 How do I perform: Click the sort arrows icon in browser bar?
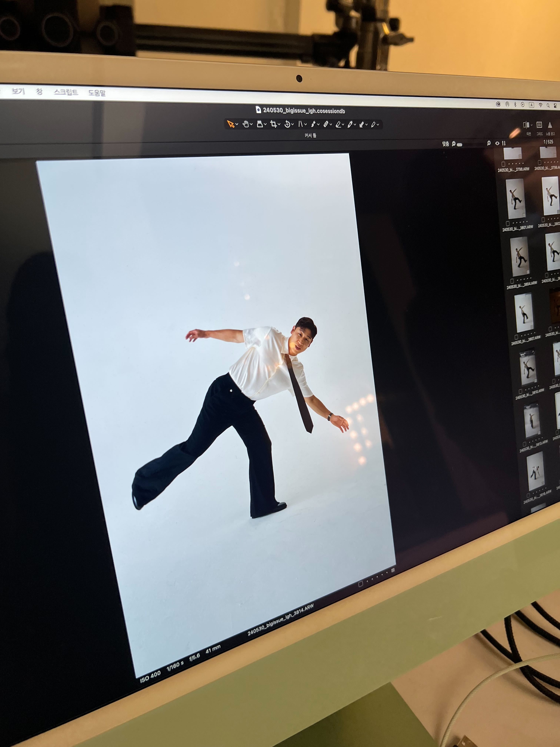point(504,143)
